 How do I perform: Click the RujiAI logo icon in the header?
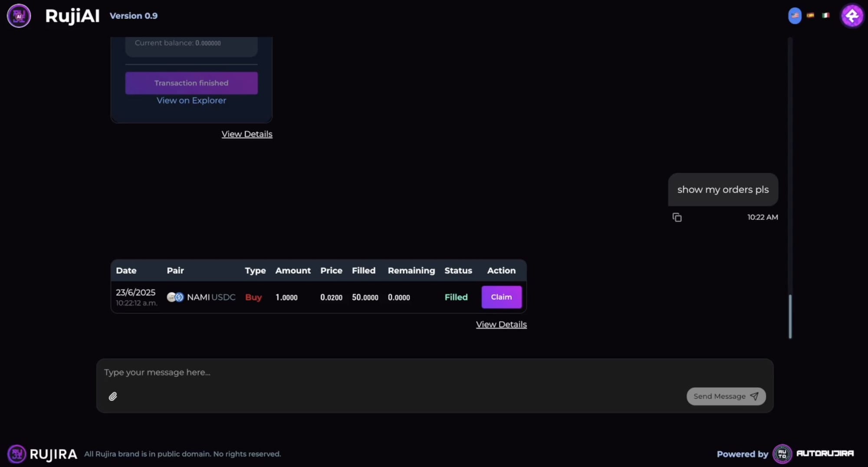19,16
